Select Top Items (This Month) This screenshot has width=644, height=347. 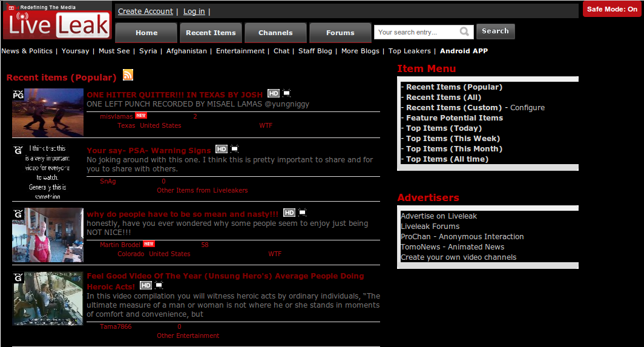tap(454, 148)
